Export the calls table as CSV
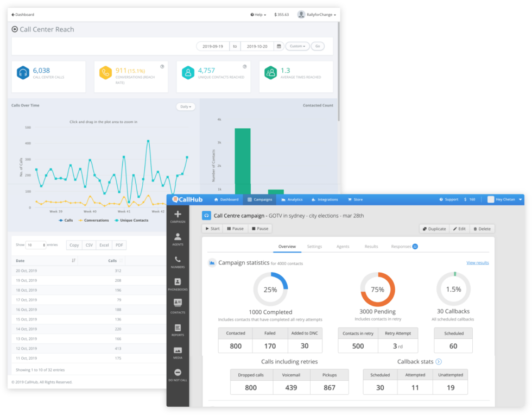Image resolution: width=532 pixels, height=415 pixels. pyautogui.click(x=88, y=245)
